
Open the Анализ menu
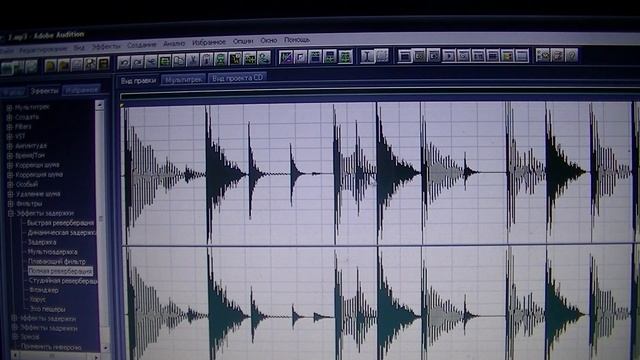point(174,43)
